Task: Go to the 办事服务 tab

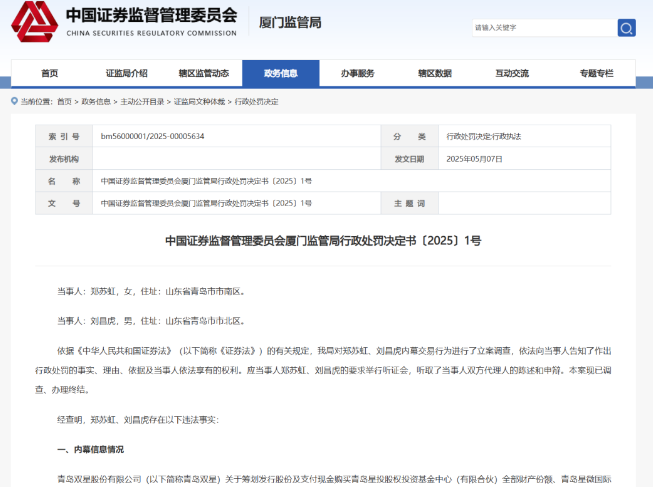Action: (357, 73)
